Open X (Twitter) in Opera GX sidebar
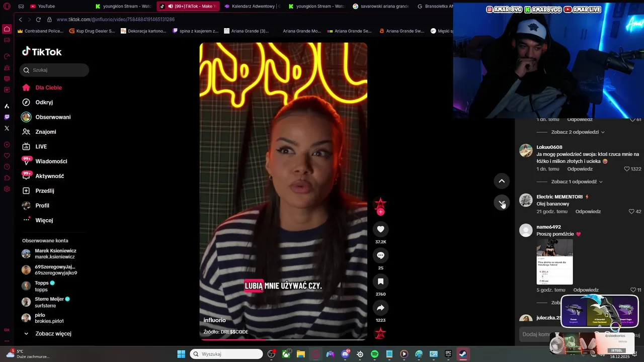This screenshot has height=362, width=644. pos(7,128)
